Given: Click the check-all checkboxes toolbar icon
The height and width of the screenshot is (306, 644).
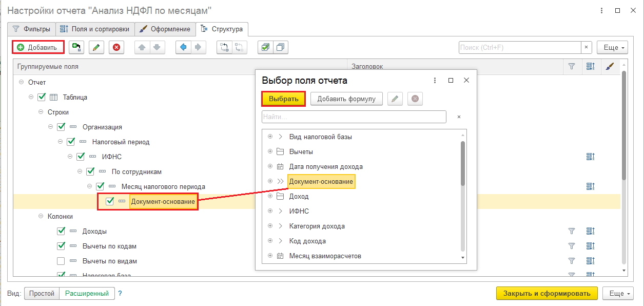Looking at the screenshot, I should [265, 47].
